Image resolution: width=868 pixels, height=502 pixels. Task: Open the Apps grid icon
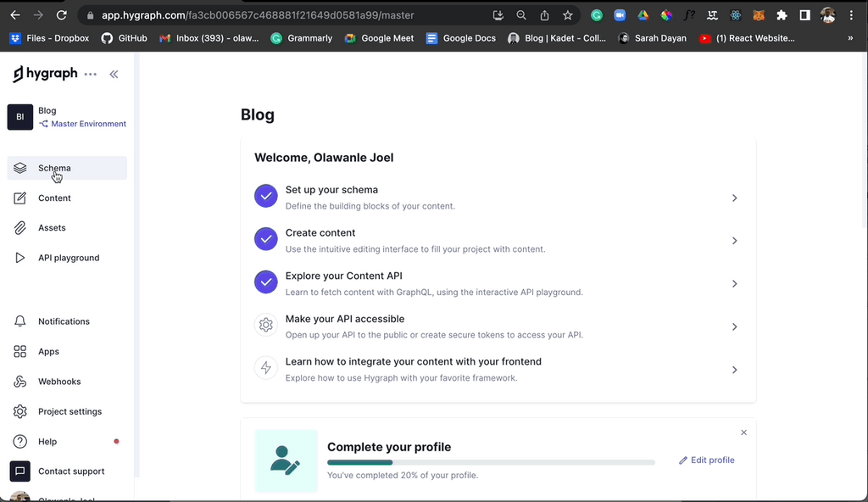[20, 351]
